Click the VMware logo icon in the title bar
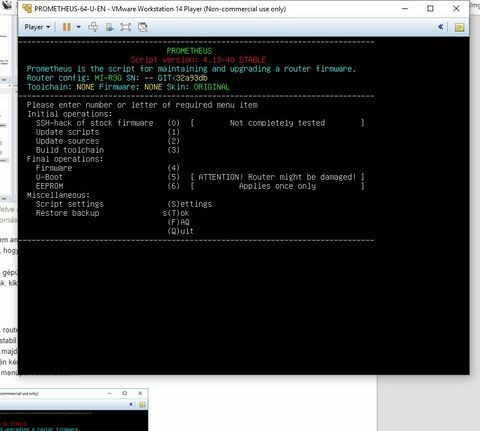This screenshot has width=480, height=431. [27, 9]
